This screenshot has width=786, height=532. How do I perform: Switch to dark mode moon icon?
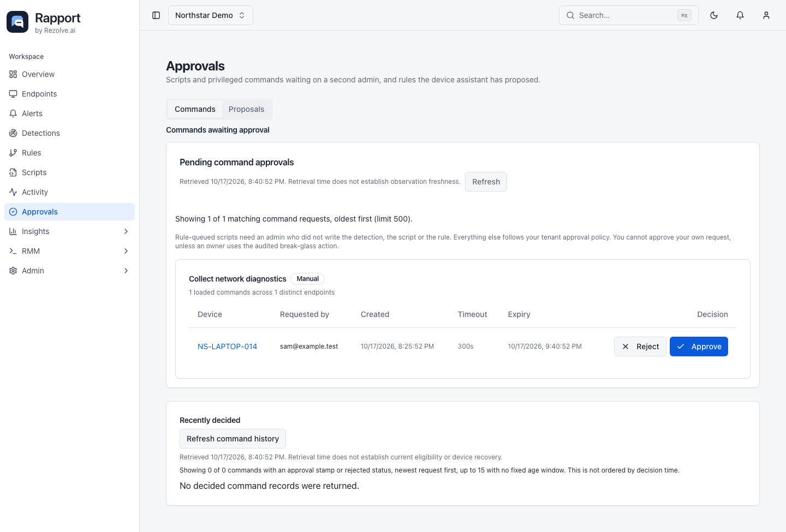coord(714,15)
